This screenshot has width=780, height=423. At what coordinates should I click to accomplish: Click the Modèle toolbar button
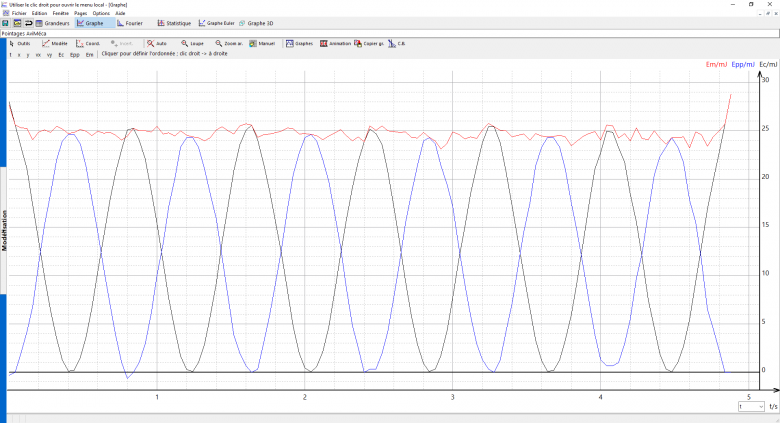[x=55, y=44]
